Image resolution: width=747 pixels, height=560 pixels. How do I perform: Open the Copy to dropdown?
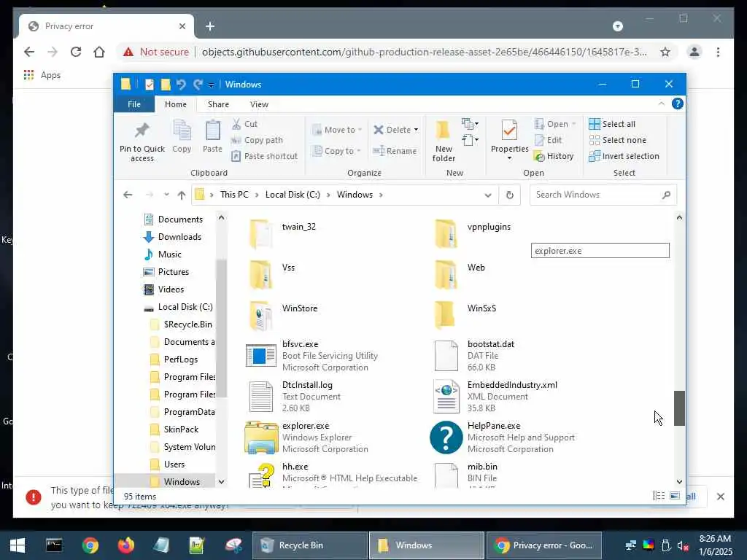click(x=336, y=151)
